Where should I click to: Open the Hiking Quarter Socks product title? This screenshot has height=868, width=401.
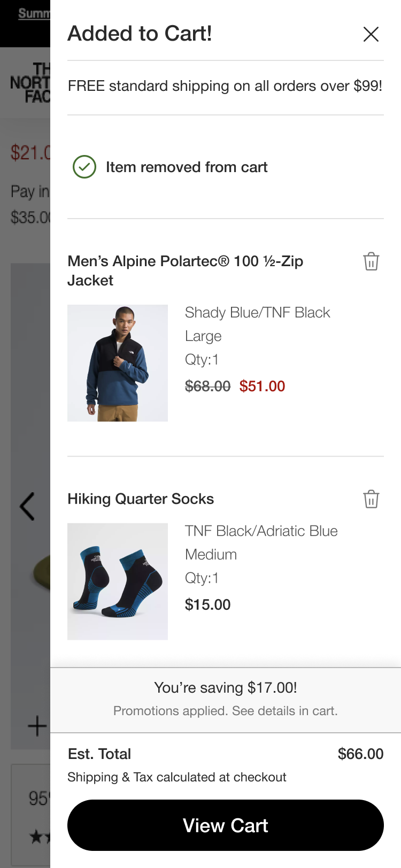[141, 499]
